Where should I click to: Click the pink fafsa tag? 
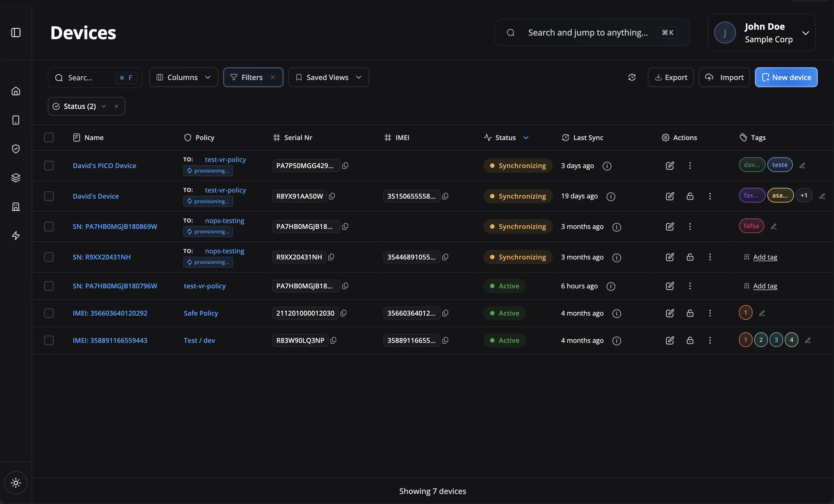click(751, 226)
